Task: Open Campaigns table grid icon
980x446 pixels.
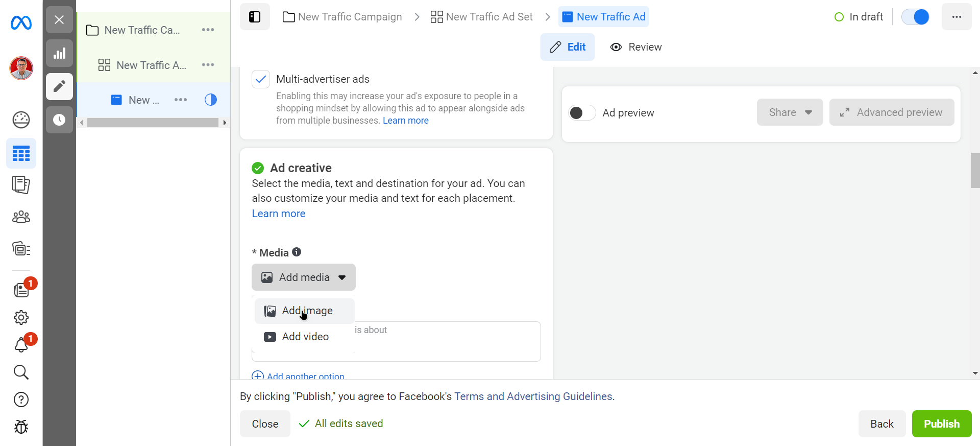Action: tap(21, 153)
